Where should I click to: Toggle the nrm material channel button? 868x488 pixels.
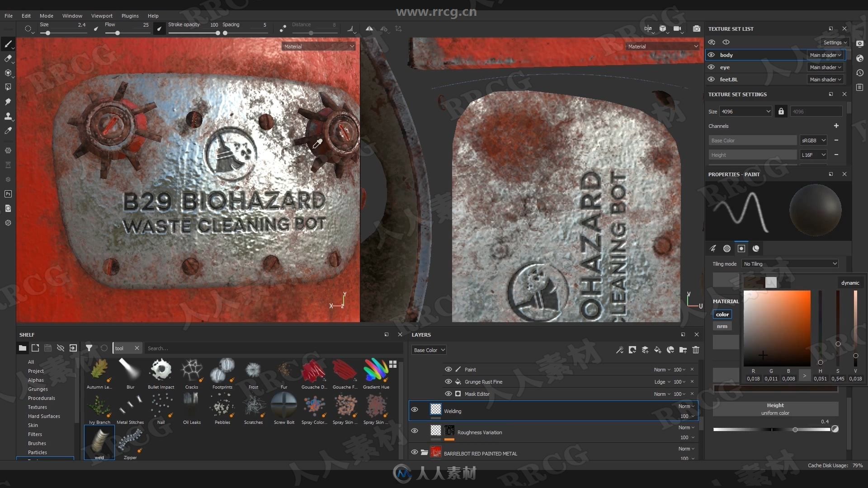click(x=722, y=326)
